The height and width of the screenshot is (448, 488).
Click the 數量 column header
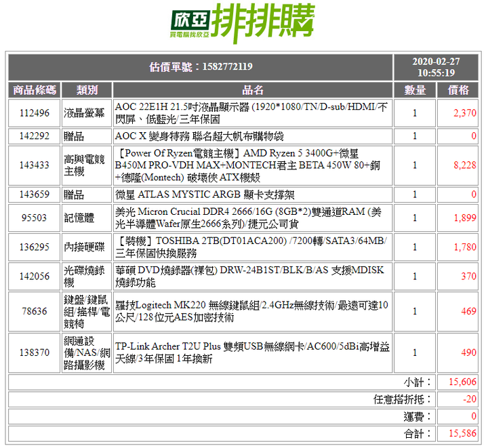tap(415, 90)
